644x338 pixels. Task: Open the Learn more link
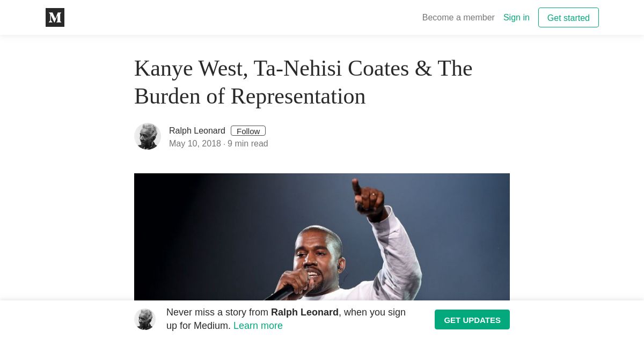click(x=258, y=326)
